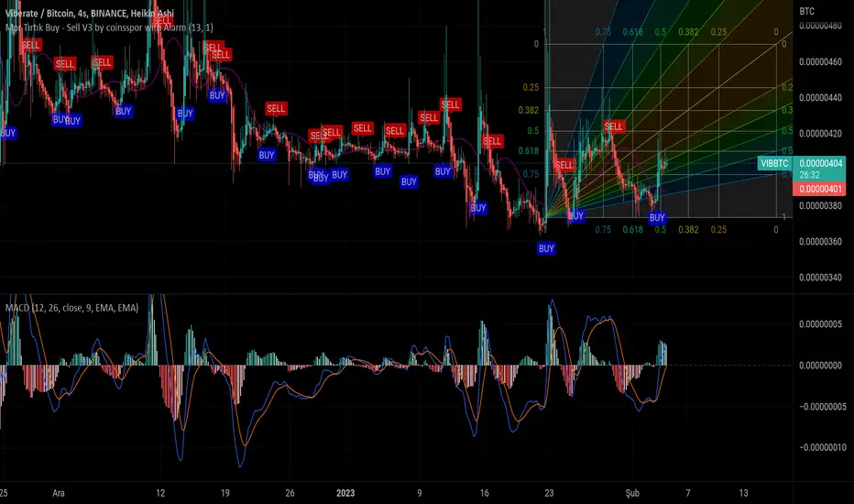Click the 0.00000360 price axis value
This screenshot has height=504, width=854.
coord(820,241)
